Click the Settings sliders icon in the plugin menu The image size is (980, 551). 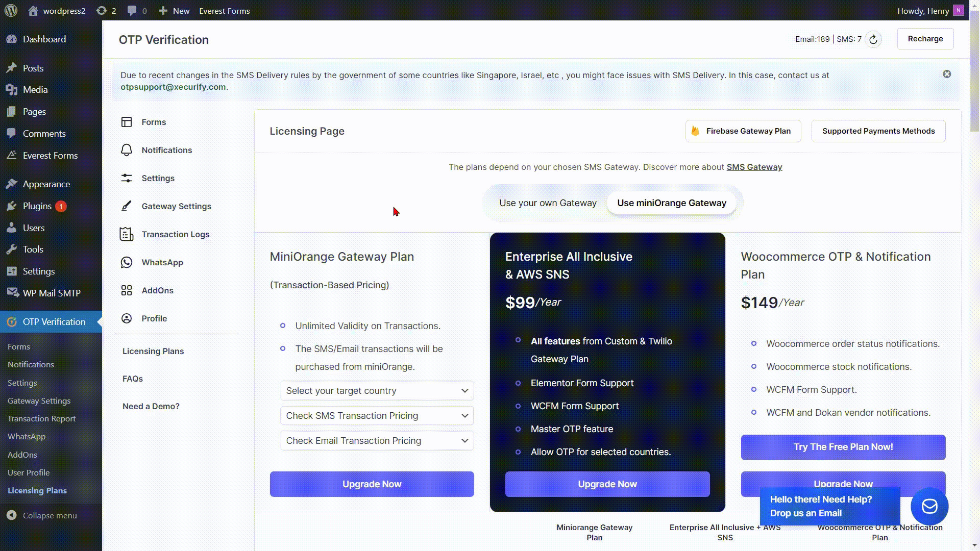coord(127,178)
